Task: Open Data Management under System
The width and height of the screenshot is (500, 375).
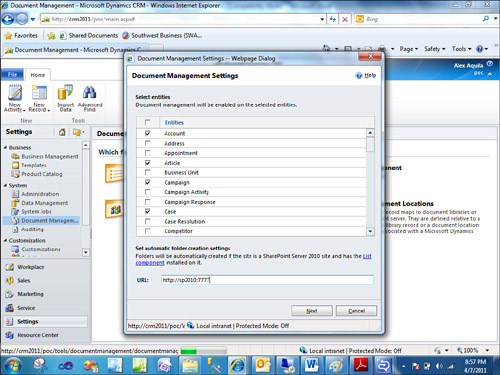Action: click(x=45, y=203)
